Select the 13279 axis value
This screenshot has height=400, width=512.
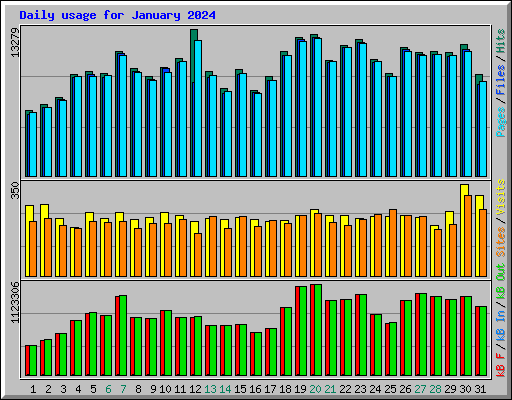15,42
